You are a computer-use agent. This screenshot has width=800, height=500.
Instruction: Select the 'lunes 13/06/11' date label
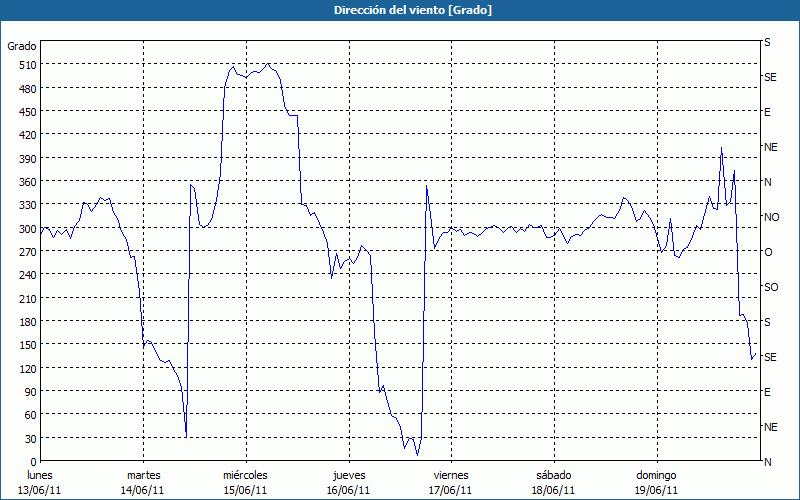(x=40, y=482)
